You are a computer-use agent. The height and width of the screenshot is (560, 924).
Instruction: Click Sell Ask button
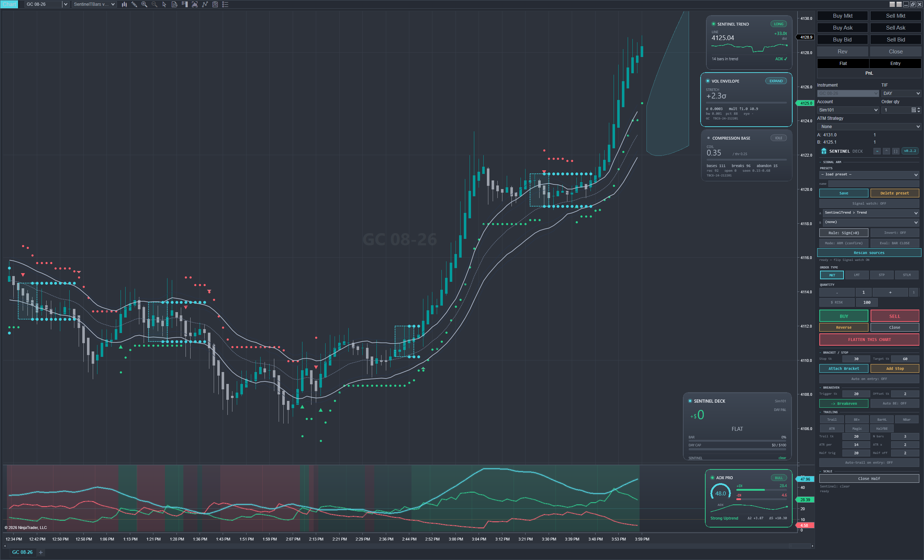point(895,28)
